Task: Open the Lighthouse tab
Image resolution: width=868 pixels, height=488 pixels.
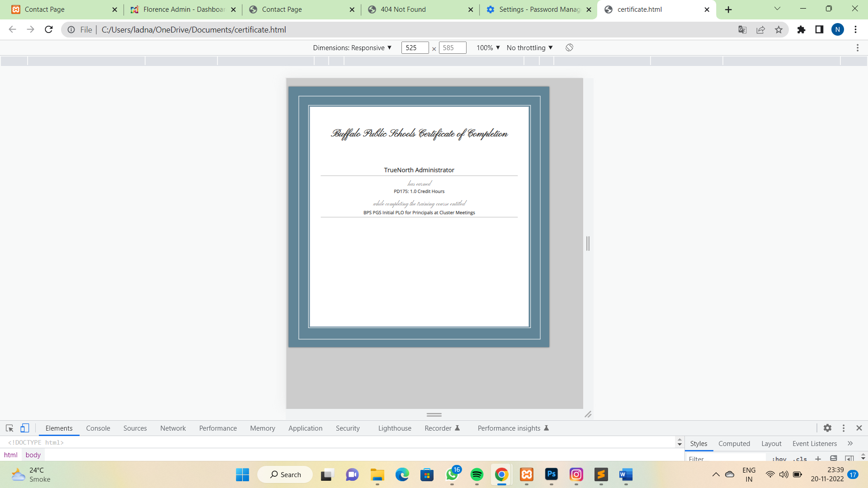Action: pyautogui.click(x=395, y=428)
